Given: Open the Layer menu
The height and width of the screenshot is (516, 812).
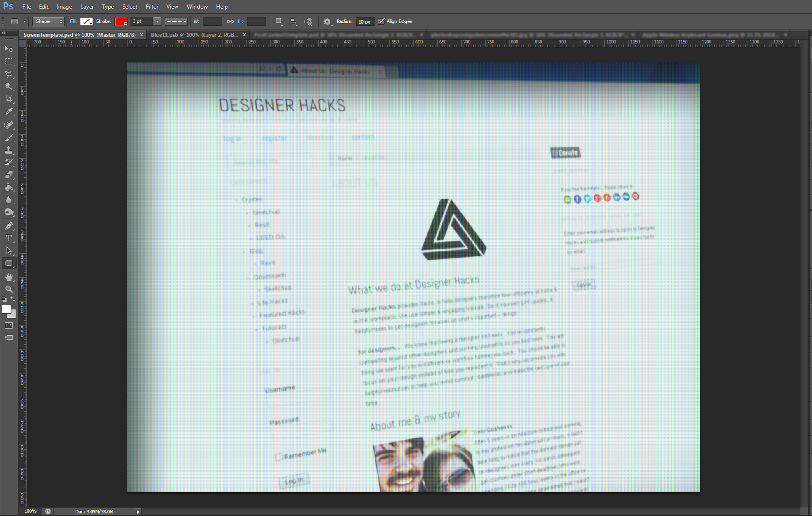Looking at the screenshot, I should 87,7.
